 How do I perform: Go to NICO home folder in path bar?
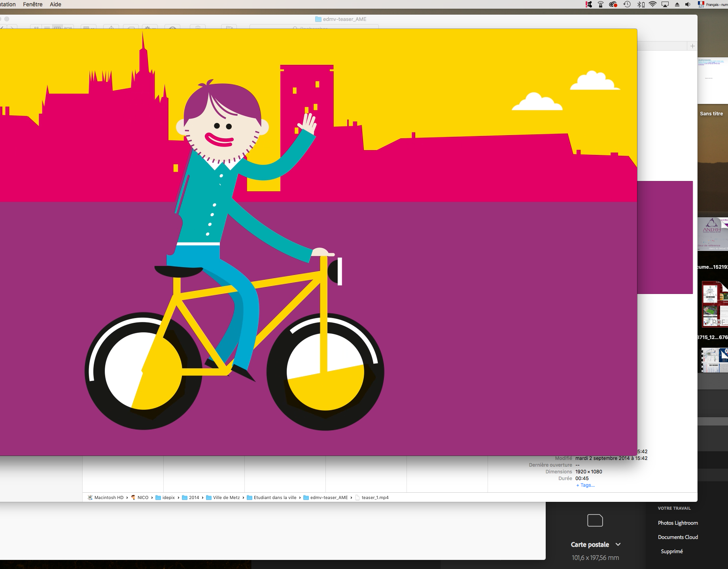140,497
